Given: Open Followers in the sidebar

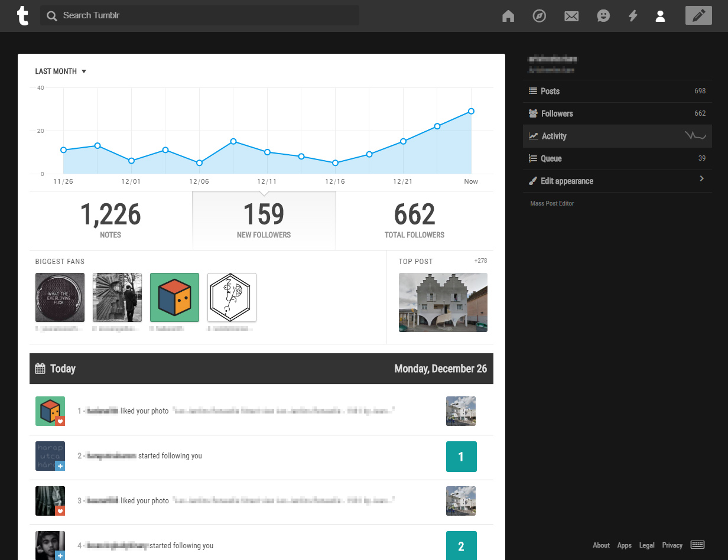Looking at the screenshot, I should click(617, 113).
